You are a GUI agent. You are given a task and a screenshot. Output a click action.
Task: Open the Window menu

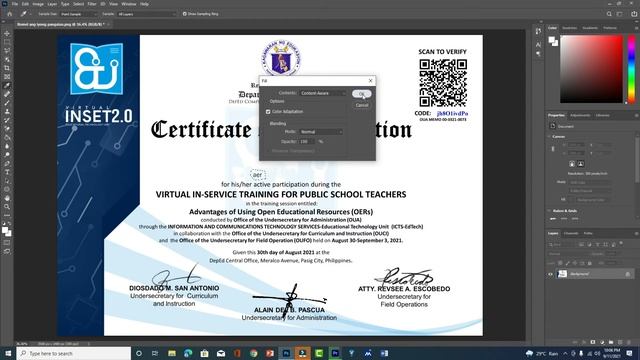pyautogui.click(x=129, y=4)
